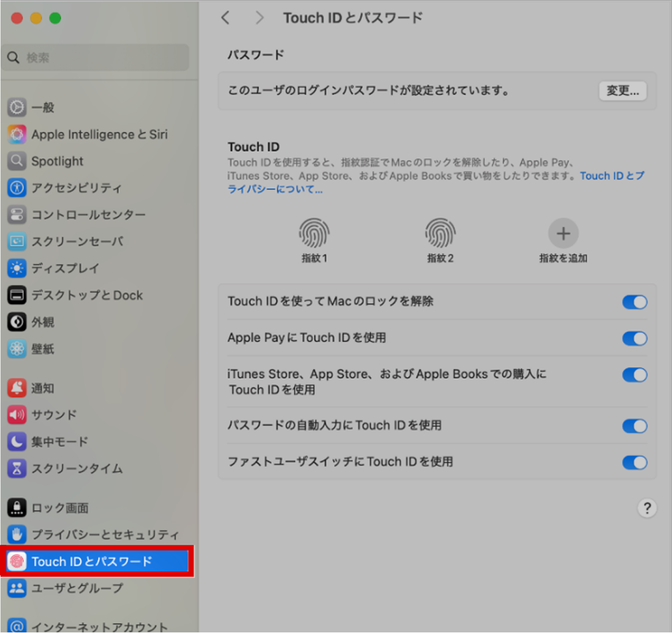Open help with the question mark button
This screenshot has height=633, width=672.
[647, 508]
